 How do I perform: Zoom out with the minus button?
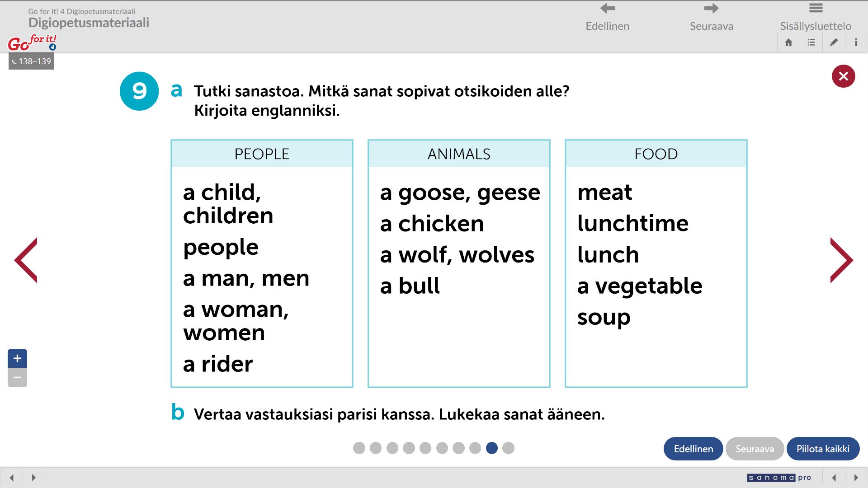coord(17,378)
